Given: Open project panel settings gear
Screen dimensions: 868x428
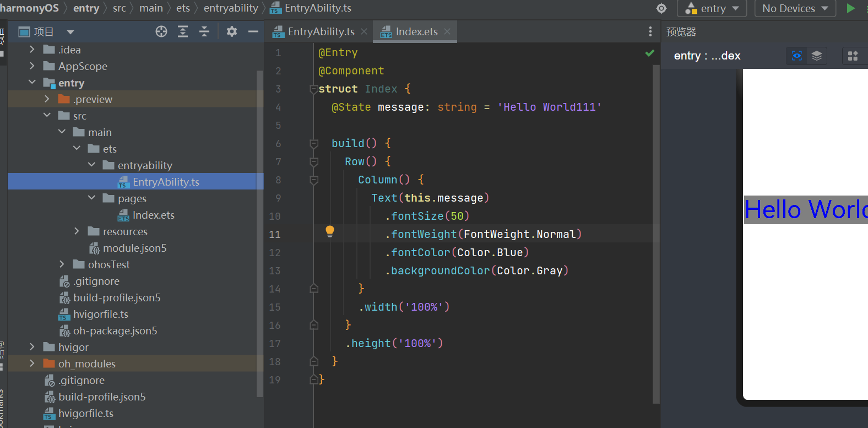Looking at the screenshot, I should (x=232, y=31).
